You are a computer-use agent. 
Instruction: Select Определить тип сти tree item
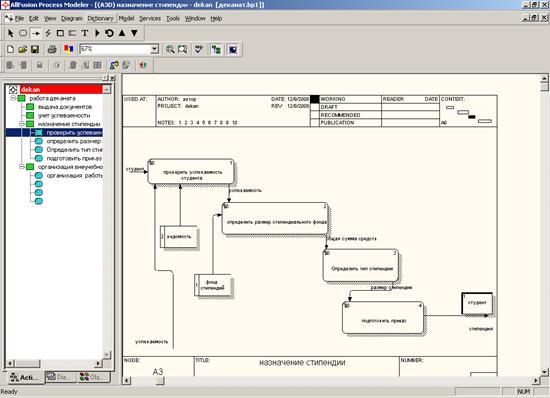[74, 150]
